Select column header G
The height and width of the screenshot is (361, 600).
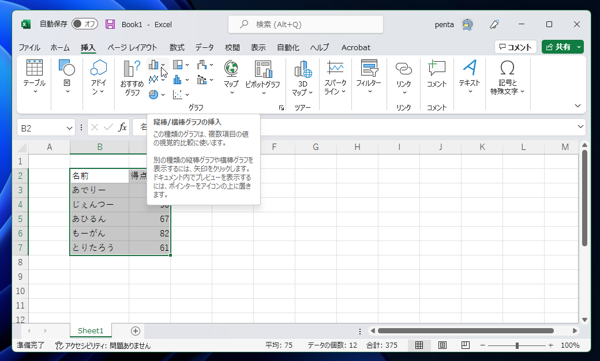pyautogui.click(x=315, y=147)
